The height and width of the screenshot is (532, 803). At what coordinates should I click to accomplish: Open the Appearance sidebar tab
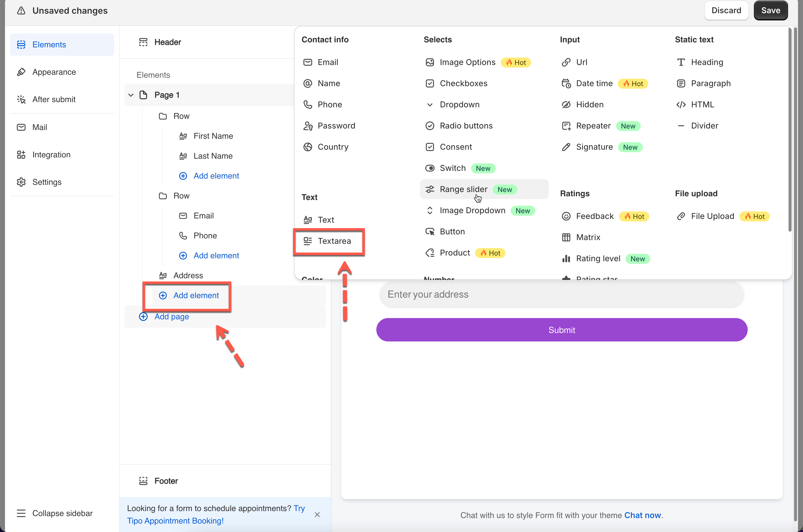[54, 72]
